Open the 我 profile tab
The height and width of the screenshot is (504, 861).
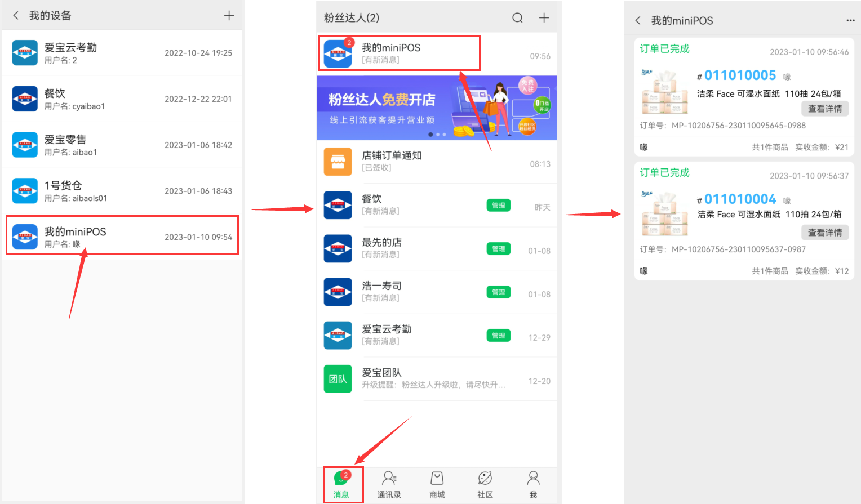tap(533, 484)
